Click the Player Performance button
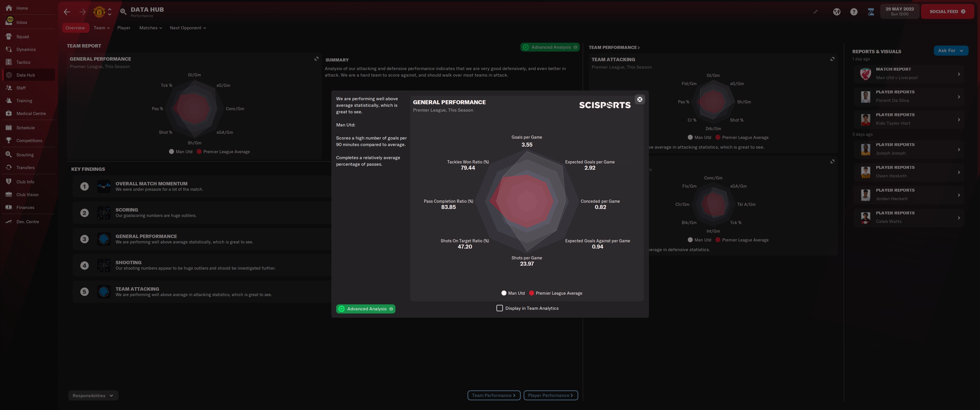Viewport: 980px width, 410px height. point(550,395)
